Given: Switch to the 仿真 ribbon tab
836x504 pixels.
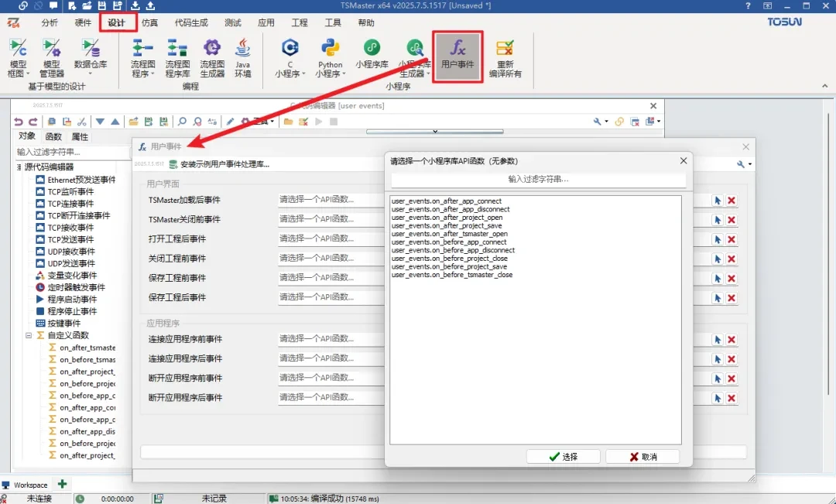Looking at the screenshot, I should click(x=149, y=23).
